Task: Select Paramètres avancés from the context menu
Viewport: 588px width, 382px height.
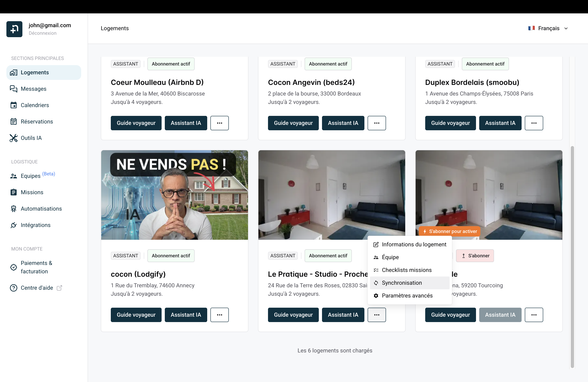Action: (407, 296)
